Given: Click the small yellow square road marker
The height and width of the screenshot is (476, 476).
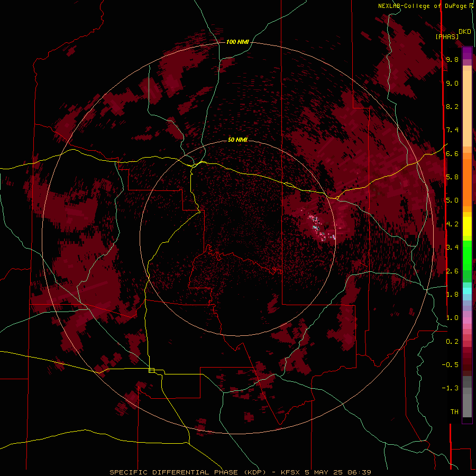Looking at the screenshot, I should [151, 370].
